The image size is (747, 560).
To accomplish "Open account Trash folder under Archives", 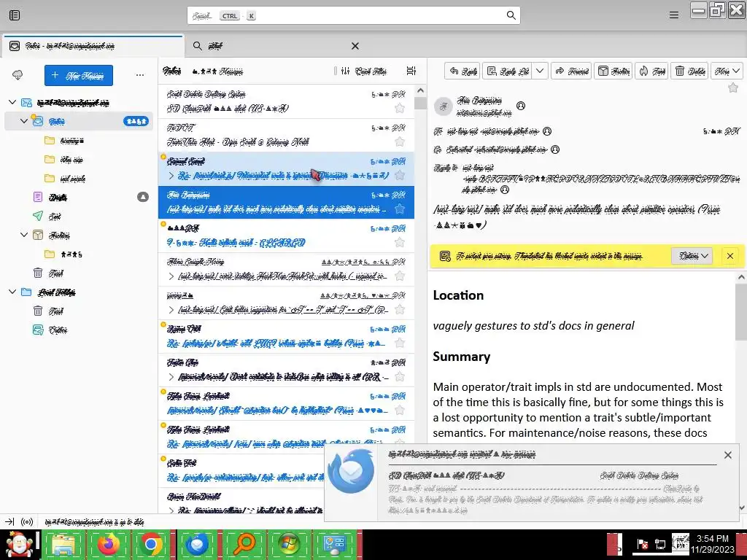I will click(79, 273).
